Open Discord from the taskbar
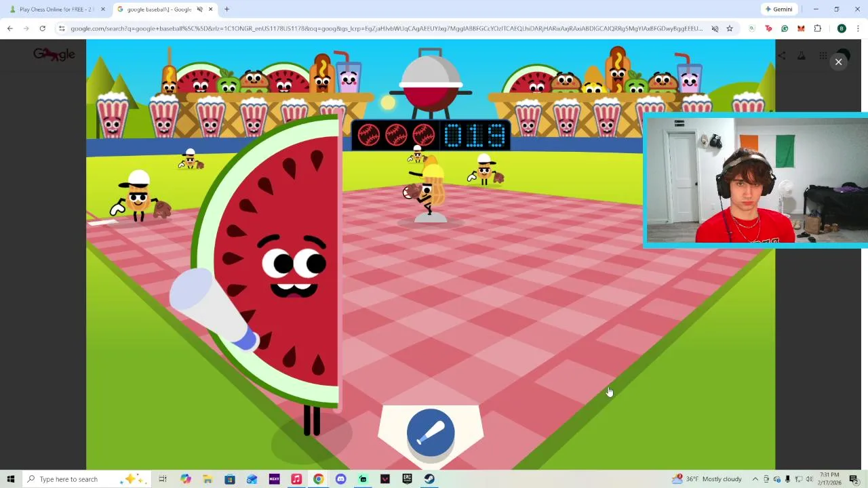Screen dimensions: 868x488 (340, 479)
